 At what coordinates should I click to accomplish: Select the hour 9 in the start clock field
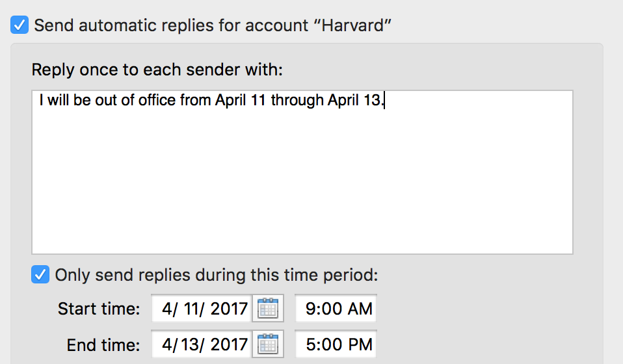click(x=310, y=309)
